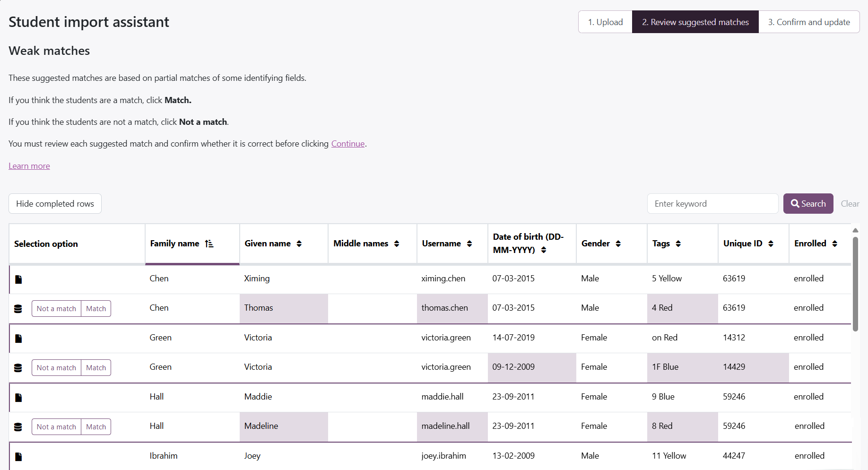Click the file icon in Chen Ximing row
Image resolution: width=868 pixels, height=470 pixels.
[18, 279]
